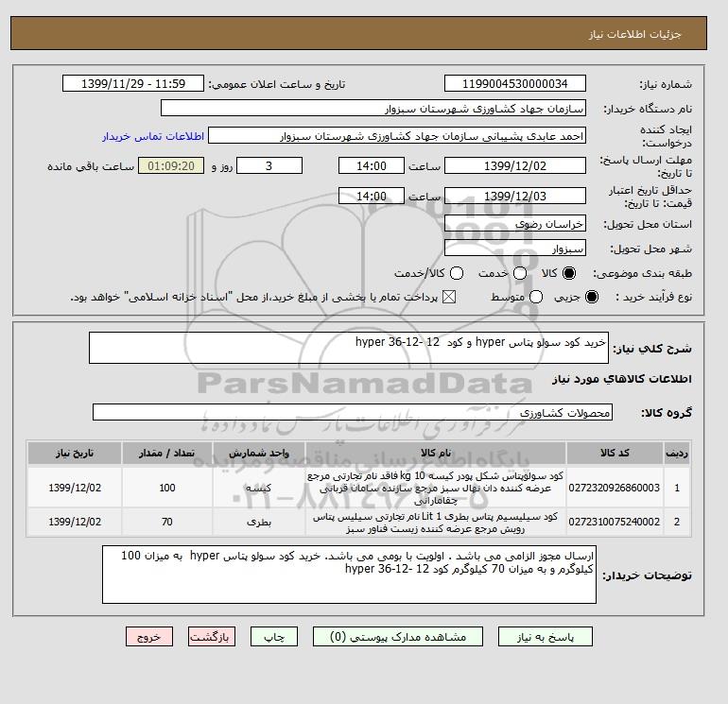Click the بازگشت back button

[212, 637]
